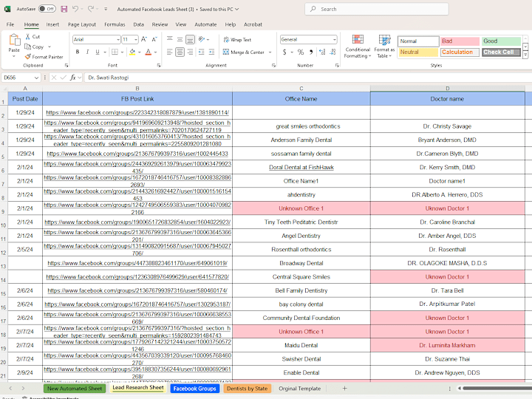Screen dimensions: 532x399
Task: Select the Facebook Groups sheet tab
Action: click(x=195, y=389)
